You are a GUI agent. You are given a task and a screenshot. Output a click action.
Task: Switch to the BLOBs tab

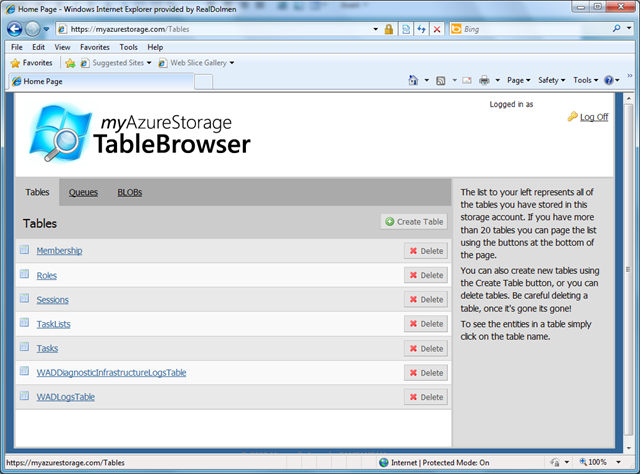[130, 192]
